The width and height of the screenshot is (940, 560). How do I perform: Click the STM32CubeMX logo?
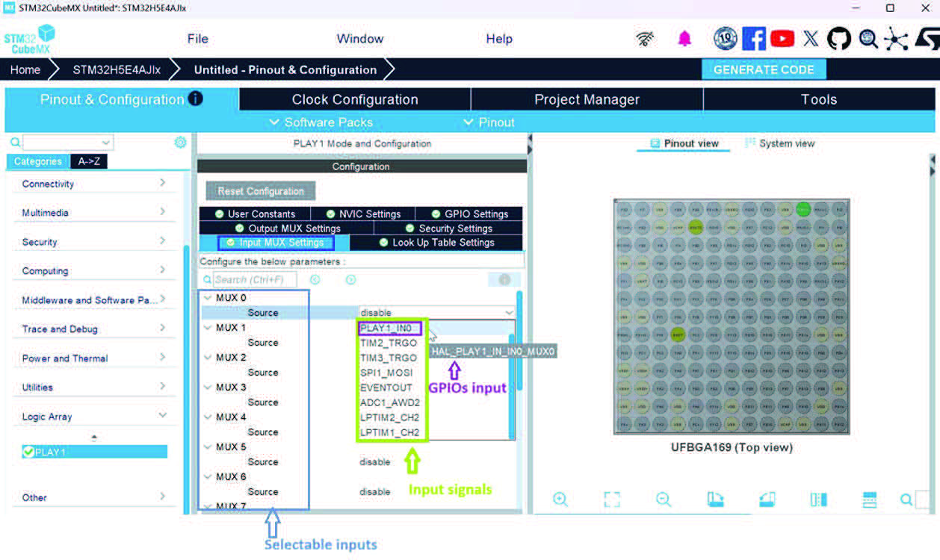[30, 39]
